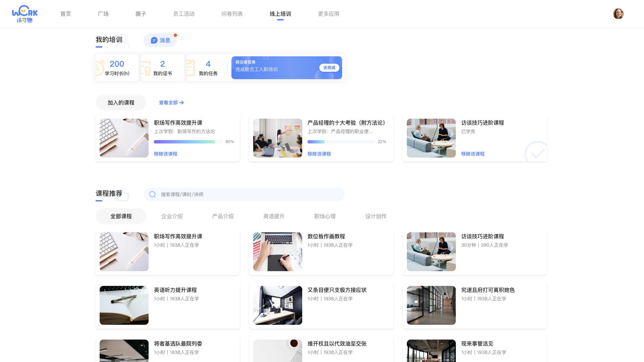
Task: Open the 更多应用 menu
Action: (328, 14)
